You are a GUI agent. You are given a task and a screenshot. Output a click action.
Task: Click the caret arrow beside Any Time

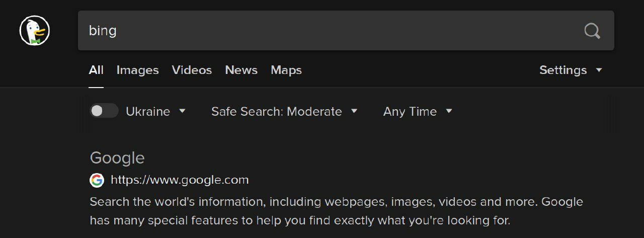tap(449, 111)
